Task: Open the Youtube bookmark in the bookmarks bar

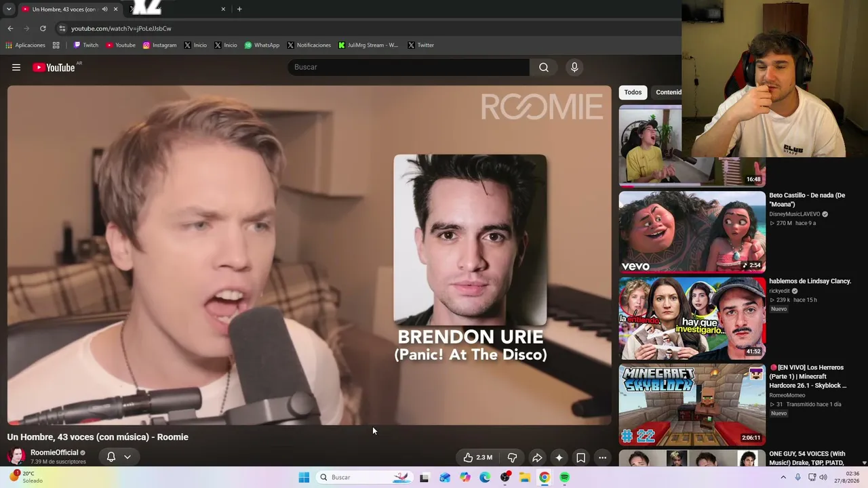Action: 121,45
